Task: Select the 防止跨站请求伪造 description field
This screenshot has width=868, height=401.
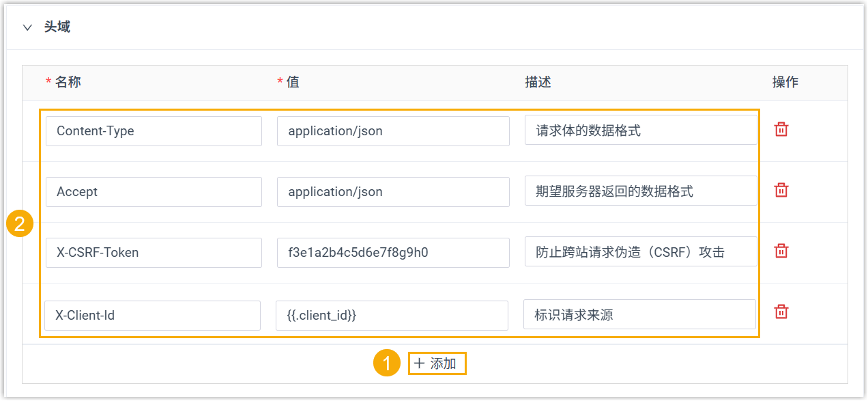Action: [641, 253]
